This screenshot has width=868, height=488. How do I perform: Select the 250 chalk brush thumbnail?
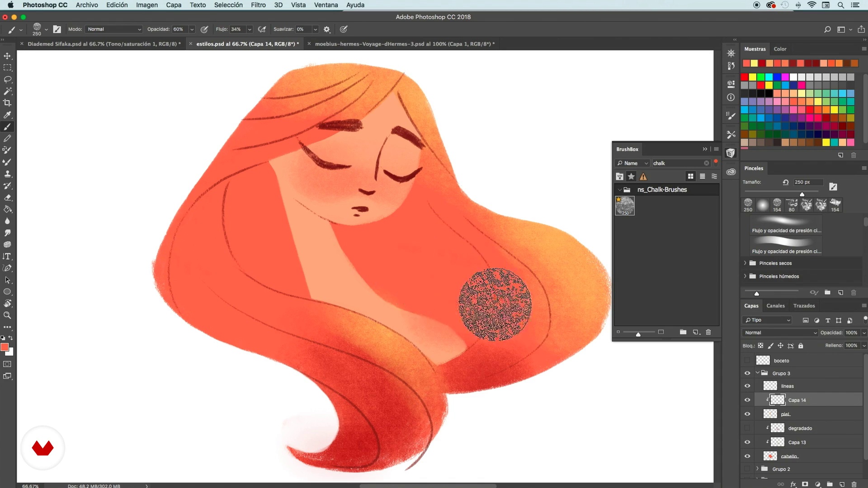click(625, 206)
